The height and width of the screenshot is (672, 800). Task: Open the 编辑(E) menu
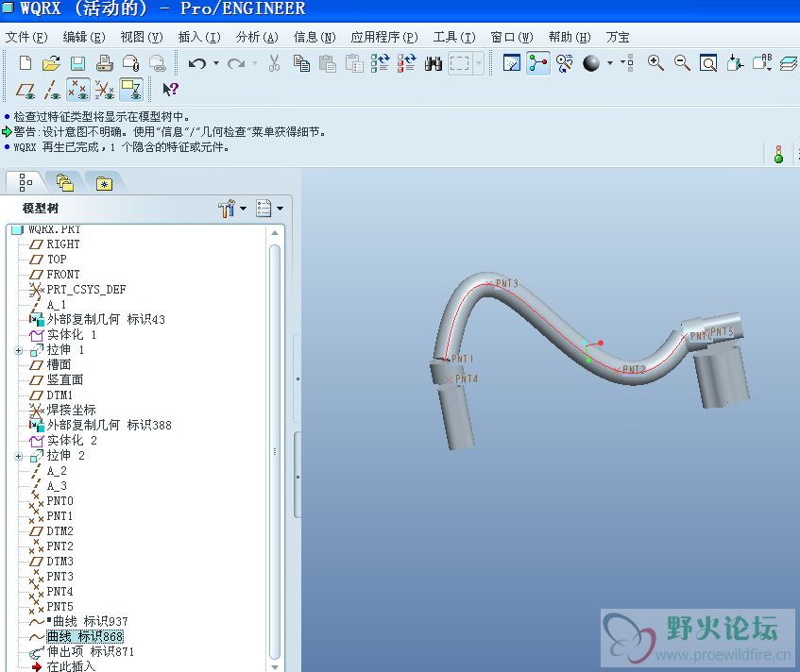84,37
